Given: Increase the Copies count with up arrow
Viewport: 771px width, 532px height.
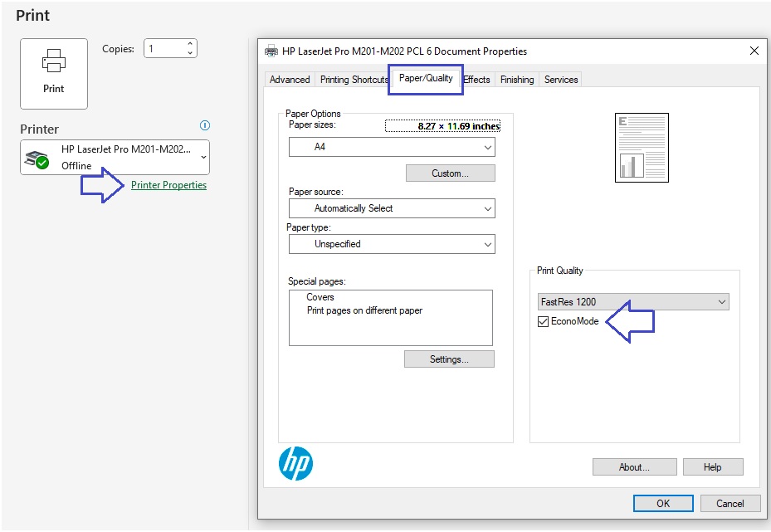Looking at the screenshot, I should (x=190, y=44).
